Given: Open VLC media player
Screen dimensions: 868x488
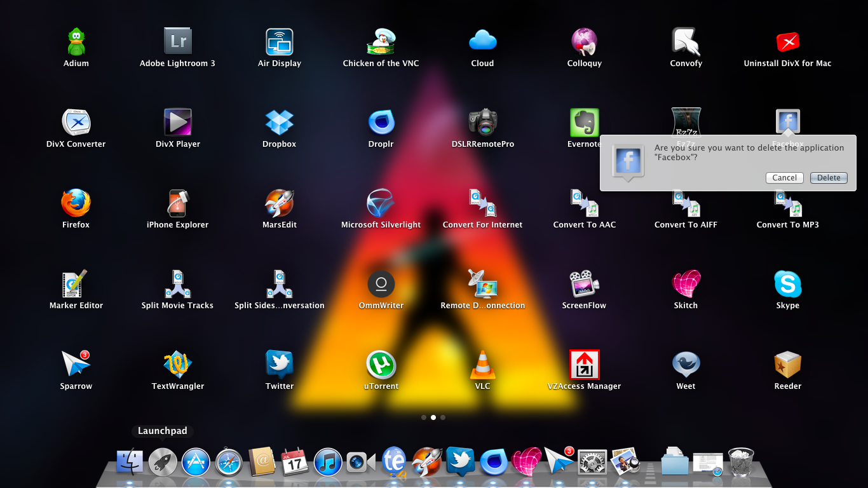Looking at the screenshot, I should click(483, 365).
